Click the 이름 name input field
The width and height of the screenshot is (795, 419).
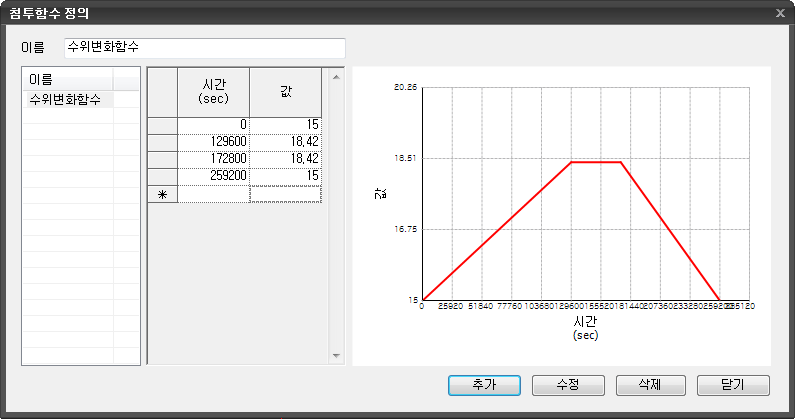click(204, 48)
